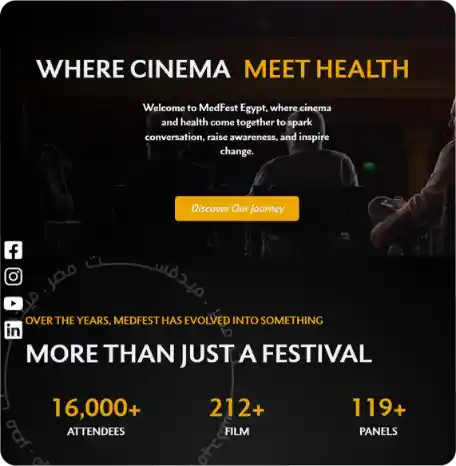456x466 pixels.
Task: Click the green exit light in photo
Action: 369,166
